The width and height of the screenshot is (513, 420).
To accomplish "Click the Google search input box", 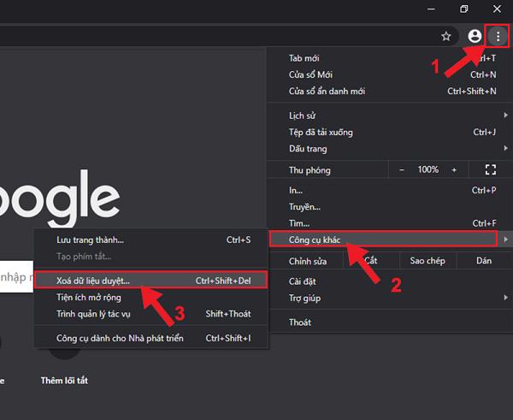I will pos(15,276).
